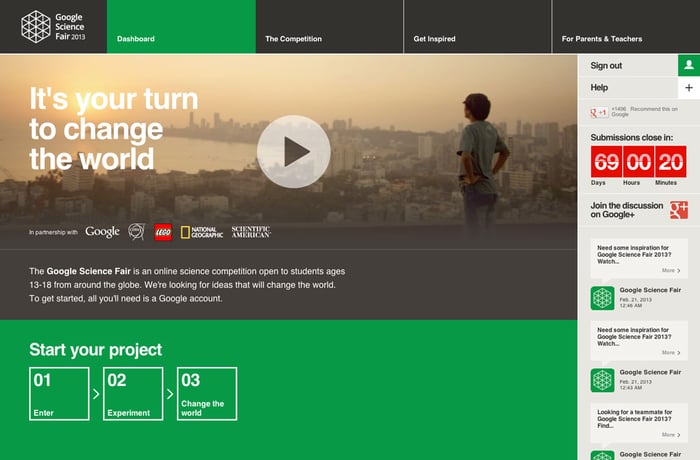Click Science Fair avatar dated 12:46 AM
700x460 pixels.
click(602, 298)
